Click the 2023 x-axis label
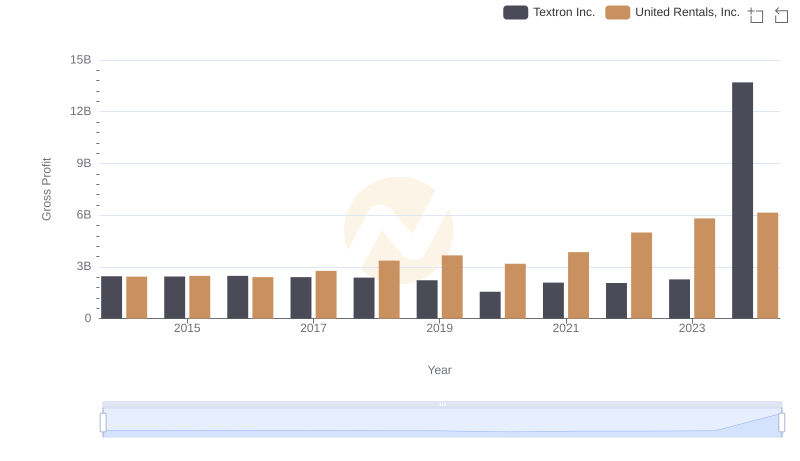800x461 pixels. tap(692, 328)
